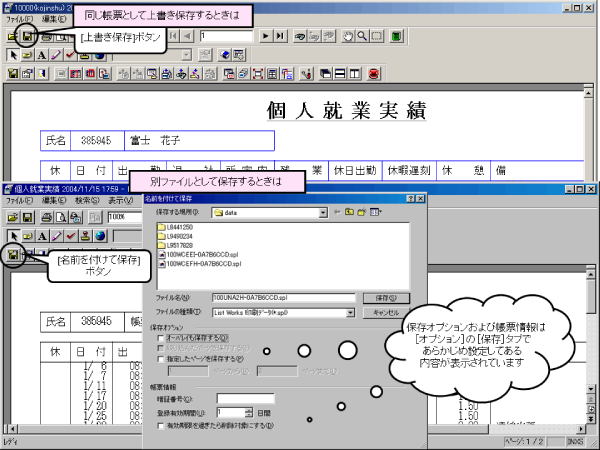
Task: Select the text 'A' tool in top window
Action: click(42, 55)
